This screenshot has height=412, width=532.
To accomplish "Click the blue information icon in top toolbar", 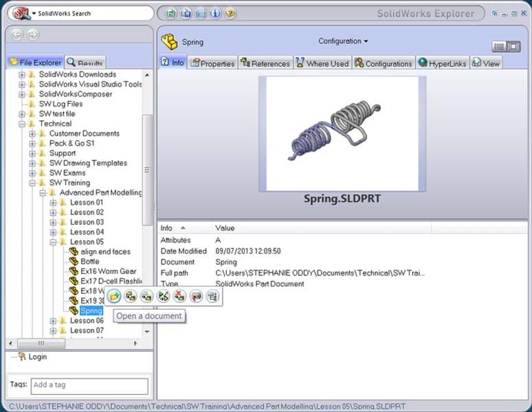I will 215,14.
